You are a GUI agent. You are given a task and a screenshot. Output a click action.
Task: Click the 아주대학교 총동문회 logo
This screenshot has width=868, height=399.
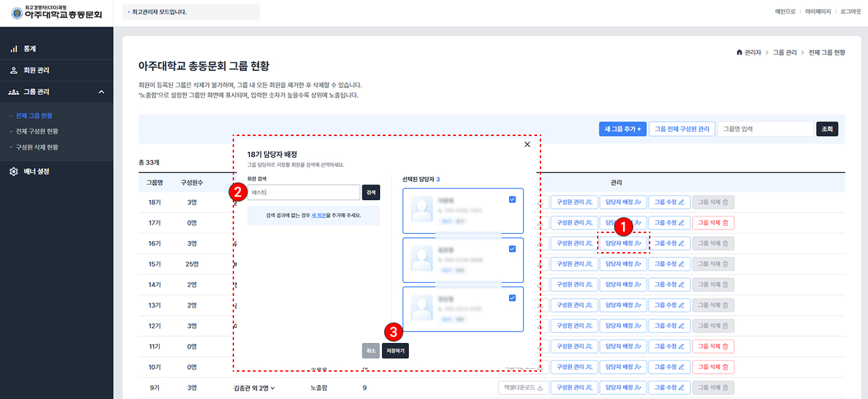tap(57, 12)
